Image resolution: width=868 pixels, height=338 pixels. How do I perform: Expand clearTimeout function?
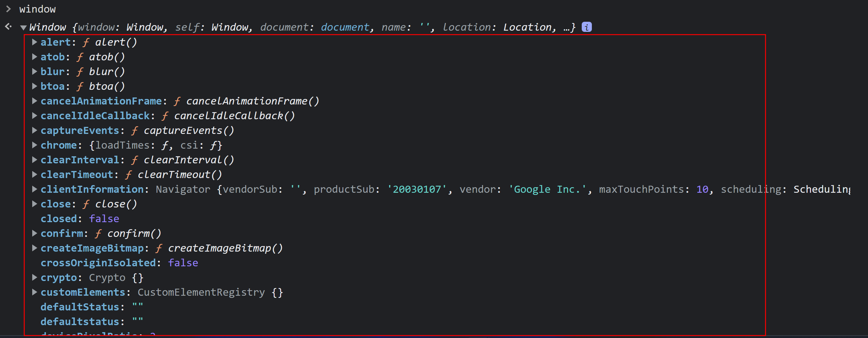point(34,174)
